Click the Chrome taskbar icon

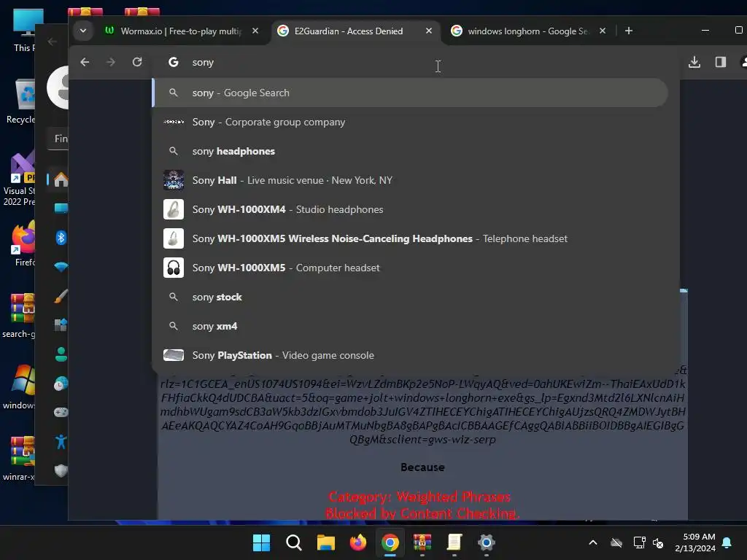(390, 542)
